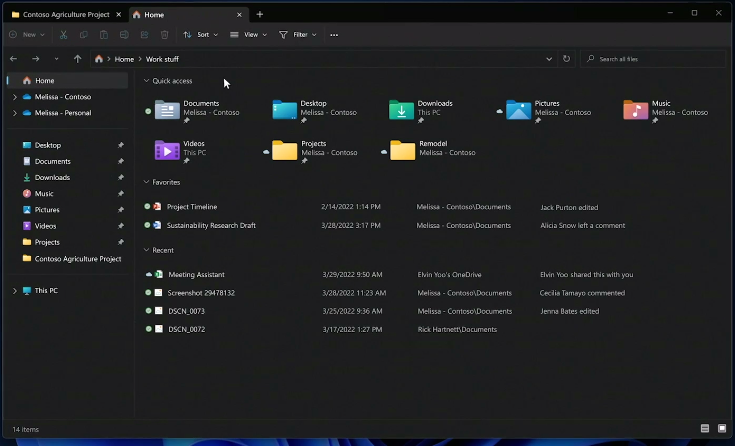
Task: Unpin Pictures in the navigation pane
Action: (120, 210)
